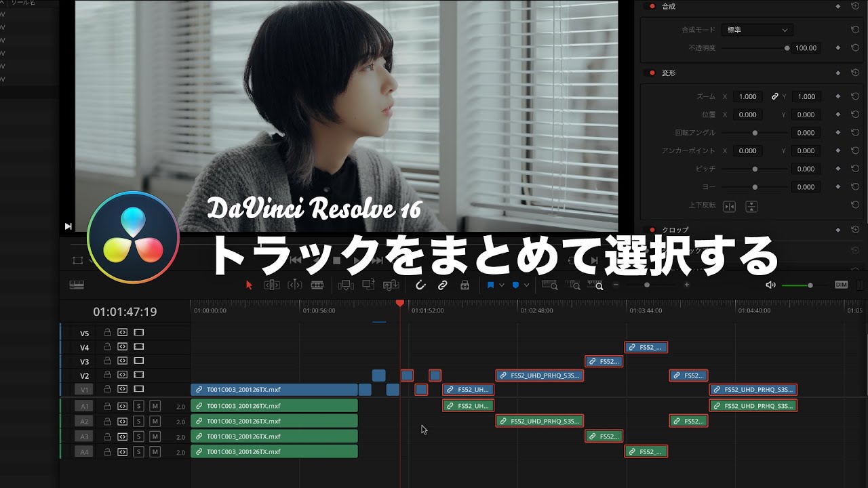The width and height of the screenshot is (868, 488).
Task: Select the Blade edit mode tool
Action: tap(317, 285)
